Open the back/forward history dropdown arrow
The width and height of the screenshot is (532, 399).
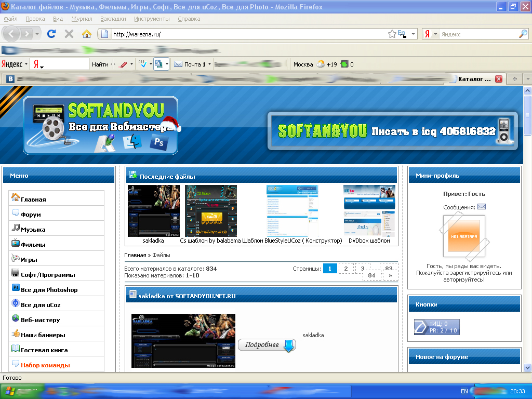(x=37, y=34)
